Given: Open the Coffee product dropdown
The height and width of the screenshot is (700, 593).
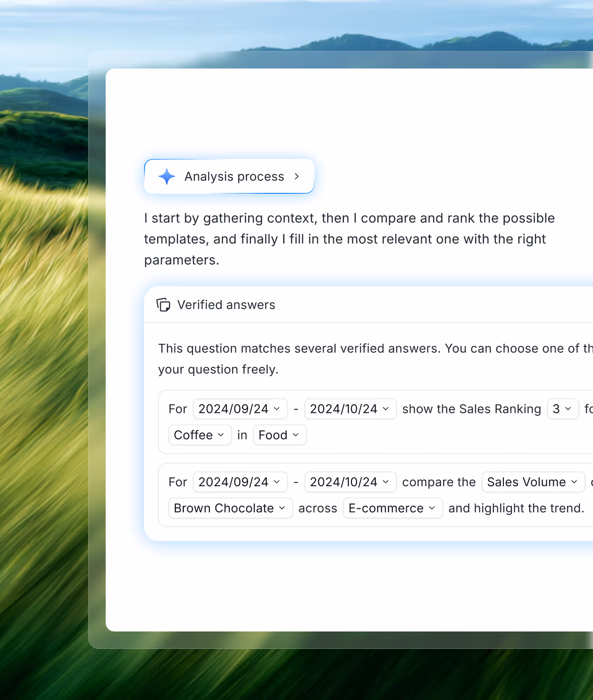Looking at the screenshot, I should (200, 435).
